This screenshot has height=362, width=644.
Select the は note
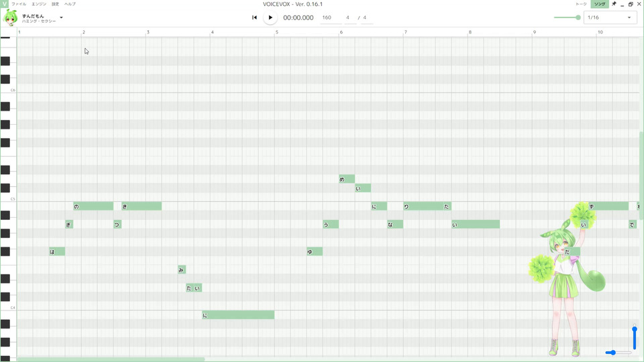pyautogui.click(x=57, y=251)
